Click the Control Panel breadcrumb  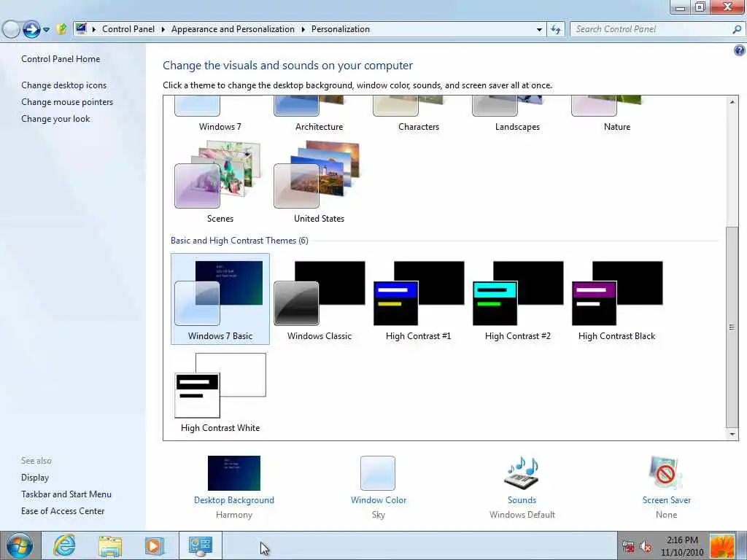point(128,29)
